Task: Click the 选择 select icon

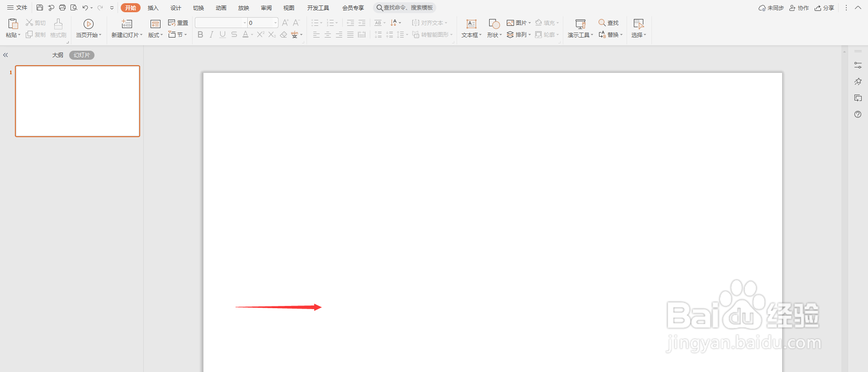Action: coord(639,24)
